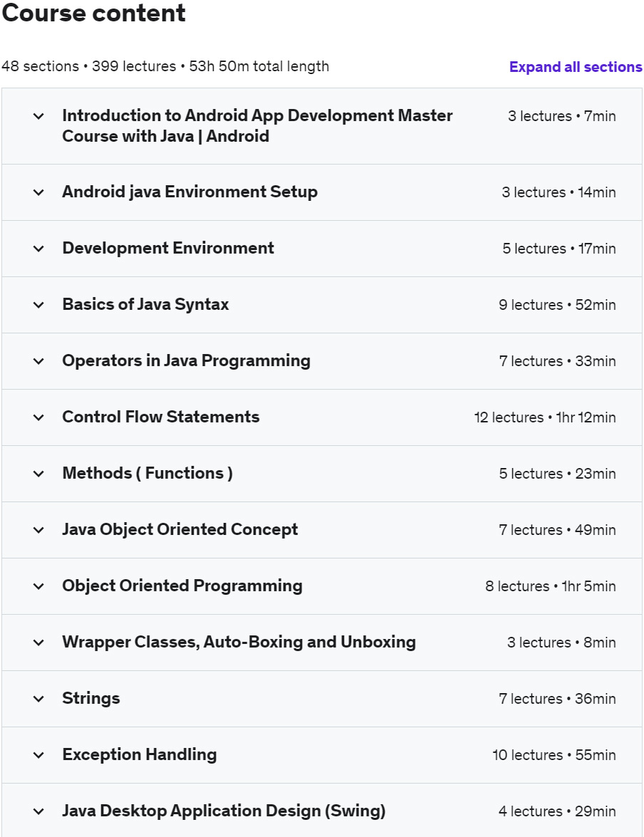644x837 pixels.
Task: Expand the Introduction to Android App Development chevron
Action: pos(38,116)
